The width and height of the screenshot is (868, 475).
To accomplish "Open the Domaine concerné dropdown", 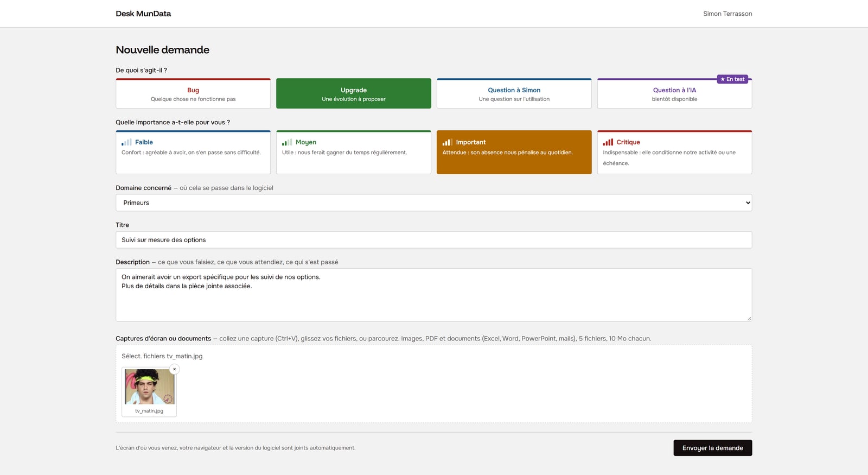I will click(434, 202).
